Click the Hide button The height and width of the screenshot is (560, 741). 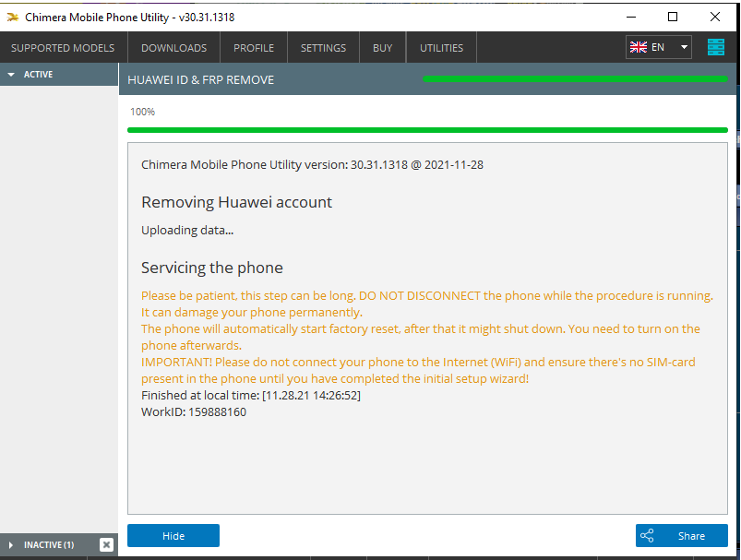pyautogui.click(x=173, y=535)
